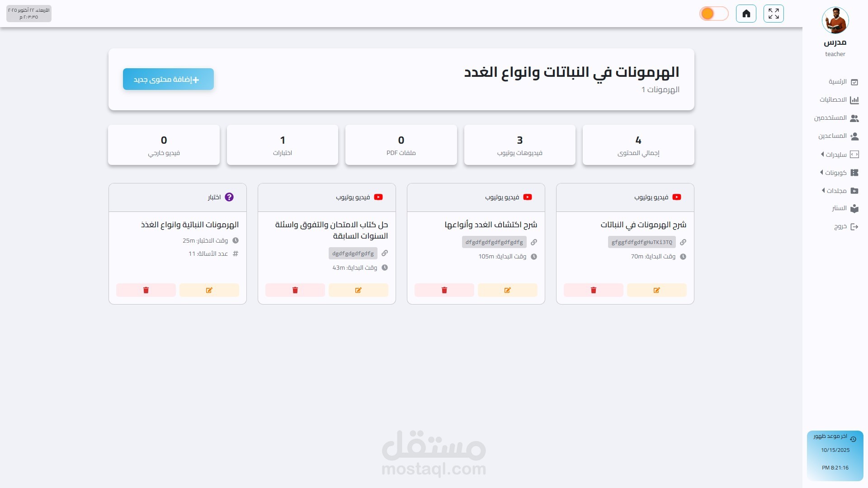
Task: Expand the كوبونات sidebar submenu
Action: pyautogui.click(x=835, y=173)
